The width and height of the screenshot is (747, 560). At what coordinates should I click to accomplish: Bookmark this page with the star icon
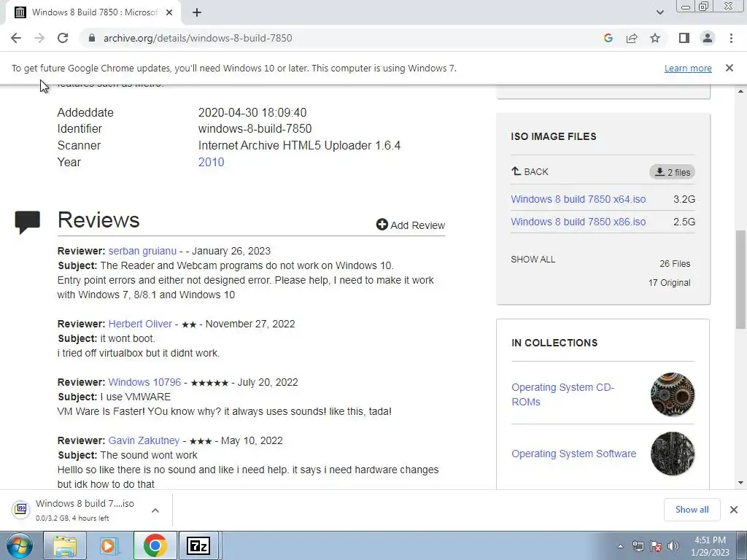[655, 38]
